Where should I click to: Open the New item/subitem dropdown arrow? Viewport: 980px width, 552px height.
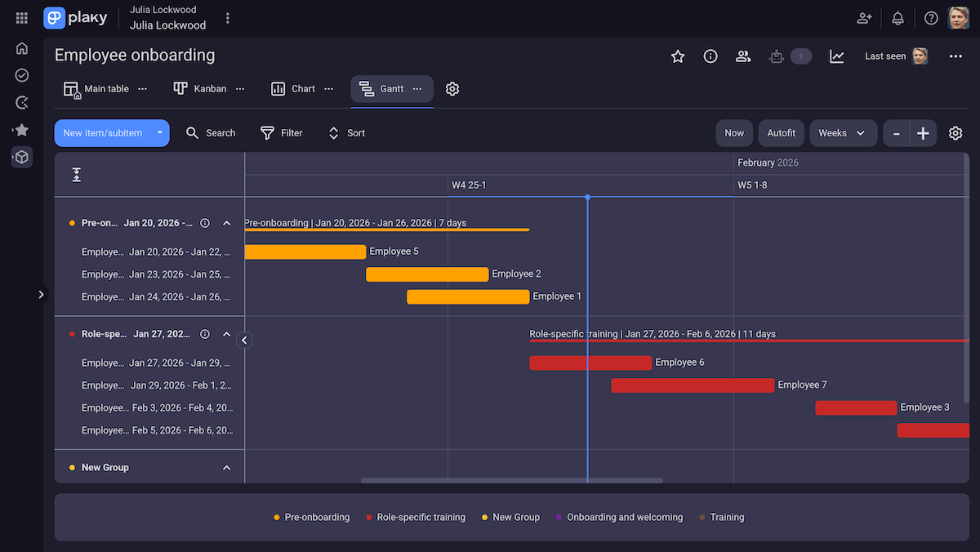tap(159, 132)
